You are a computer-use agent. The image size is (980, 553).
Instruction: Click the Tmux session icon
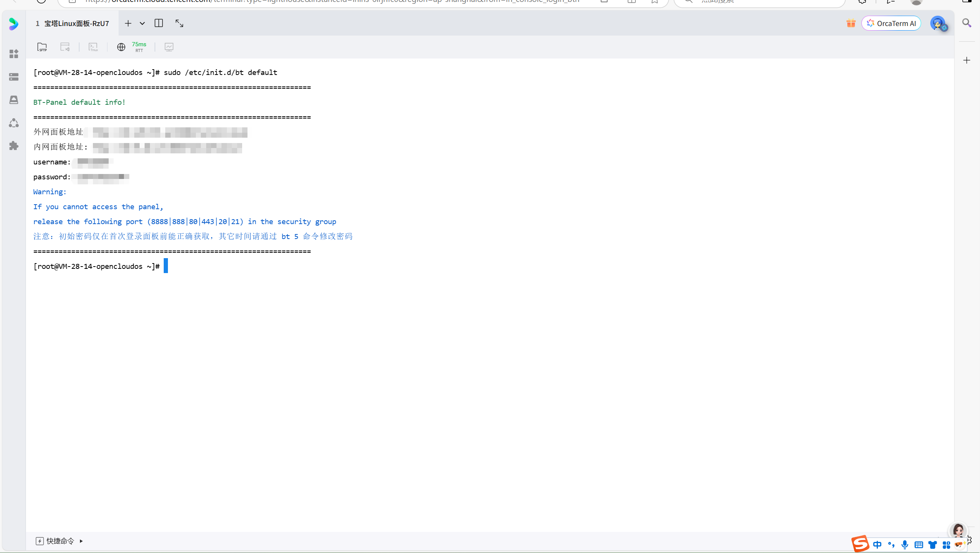(93, 47)
